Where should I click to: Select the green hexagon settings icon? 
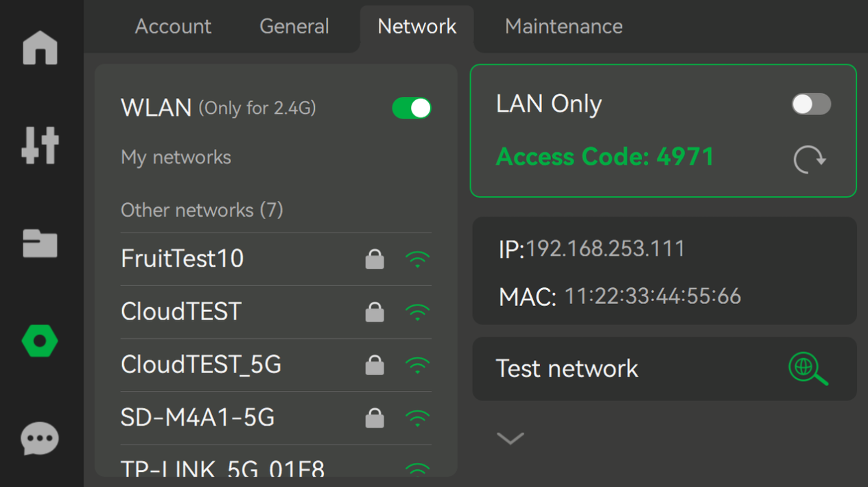pyautogui.click(x=40, y=341)
